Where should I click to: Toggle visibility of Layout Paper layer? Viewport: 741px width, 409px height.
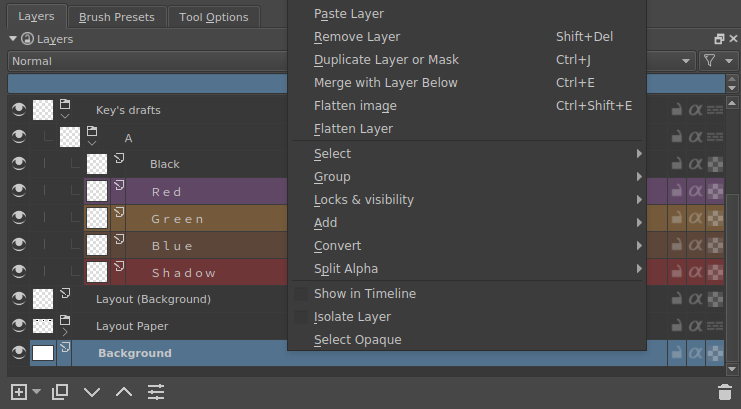click(x=18, y=326)
